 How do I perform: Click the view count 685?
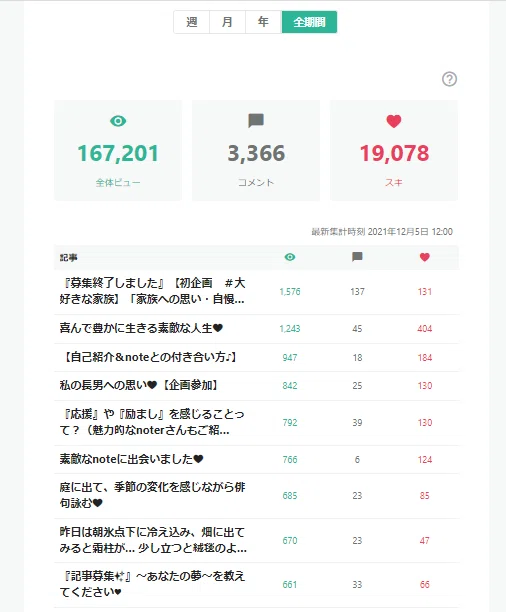click(x=290, y=496)
